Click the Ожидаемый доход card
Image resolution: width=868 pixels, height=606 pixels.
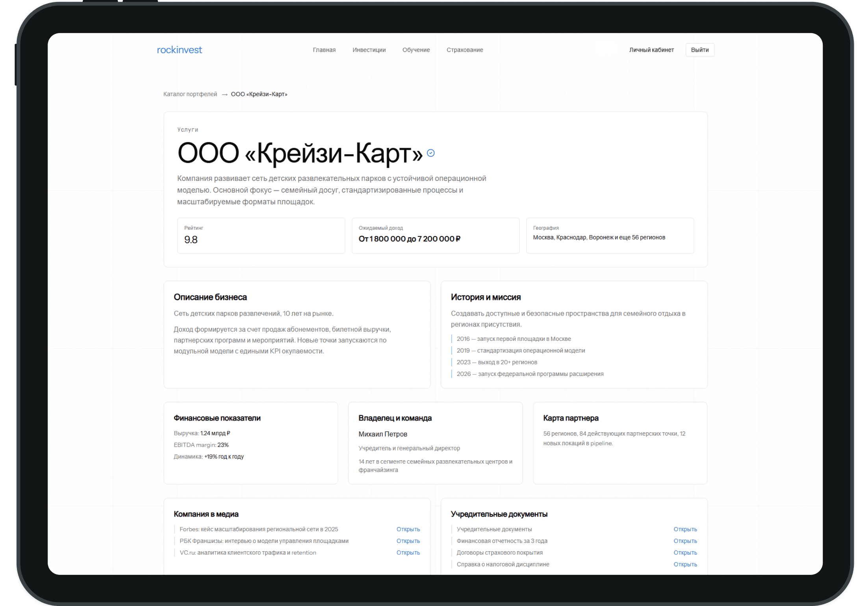tap(436, 235)
